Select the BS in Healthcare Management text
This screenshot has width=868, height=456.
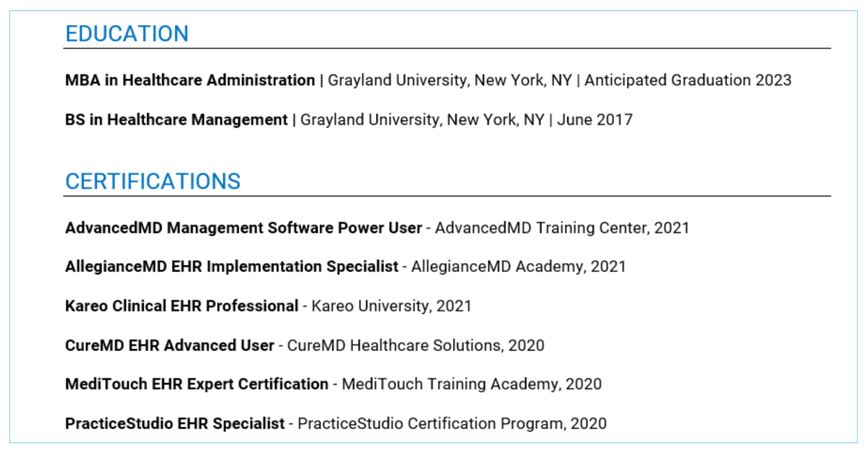click(x=176, y=120)
